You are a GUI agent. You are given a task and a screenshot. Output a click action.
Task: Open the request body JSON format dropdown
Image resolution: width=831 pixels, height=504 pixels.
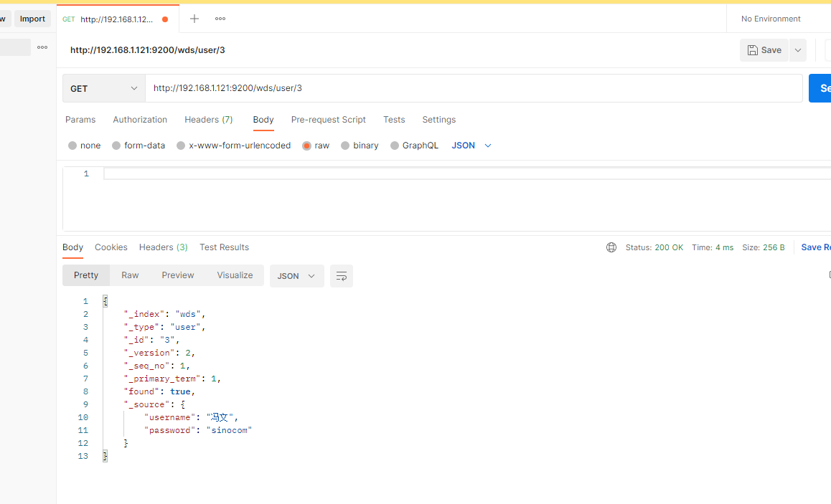click(471, 146)
